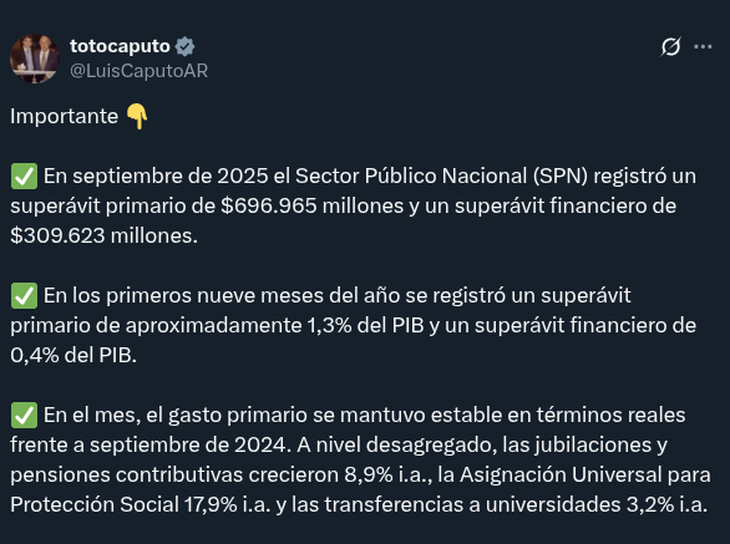This screenshot has width=730, height=544.
Task: Open the @LuisCaputoAR handle link
Action: pos(139,70)
